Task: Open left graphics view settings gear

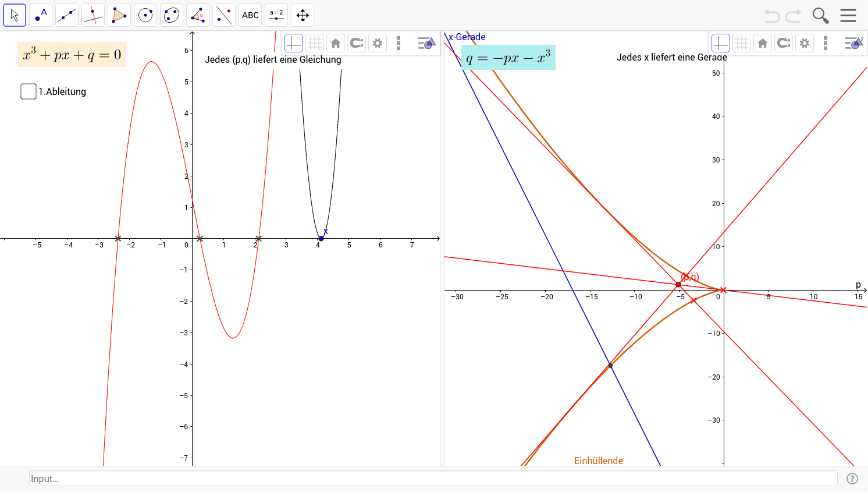Action: [378, 43]
